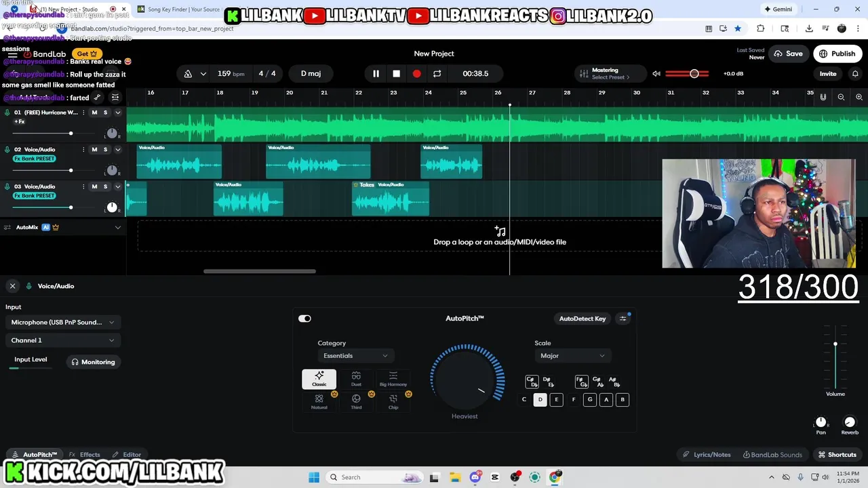Zoom in the timeline
The height and width of the screenshot is (488, 868).
coord(859,97)
